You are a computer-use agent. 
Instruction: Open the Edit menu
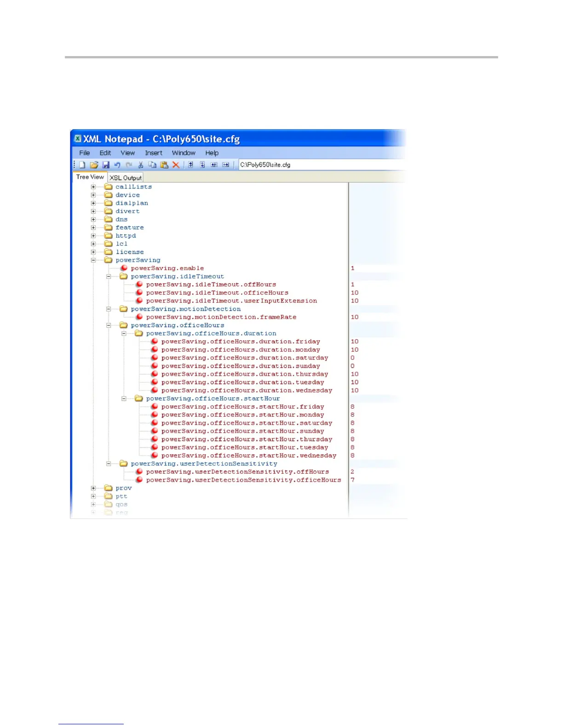click(x=105, y=153)
